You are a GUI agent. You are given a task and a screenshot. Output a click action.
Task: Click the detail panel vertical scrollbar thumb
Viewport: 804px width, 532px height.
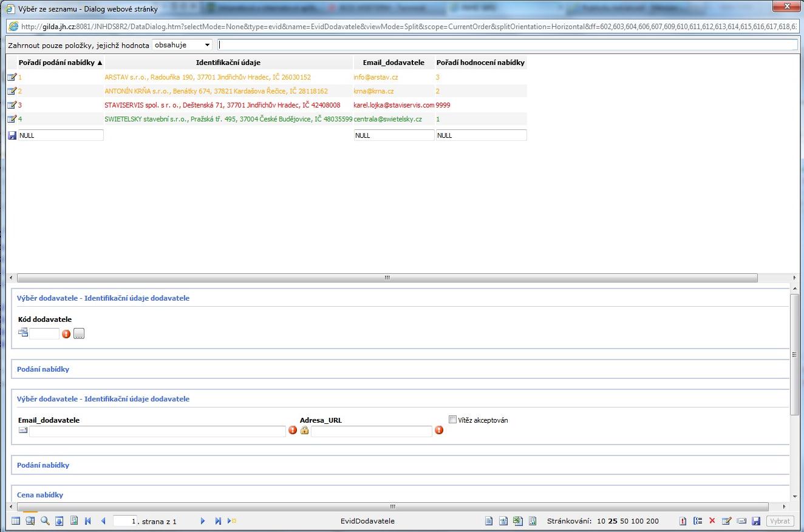point(795,355)
